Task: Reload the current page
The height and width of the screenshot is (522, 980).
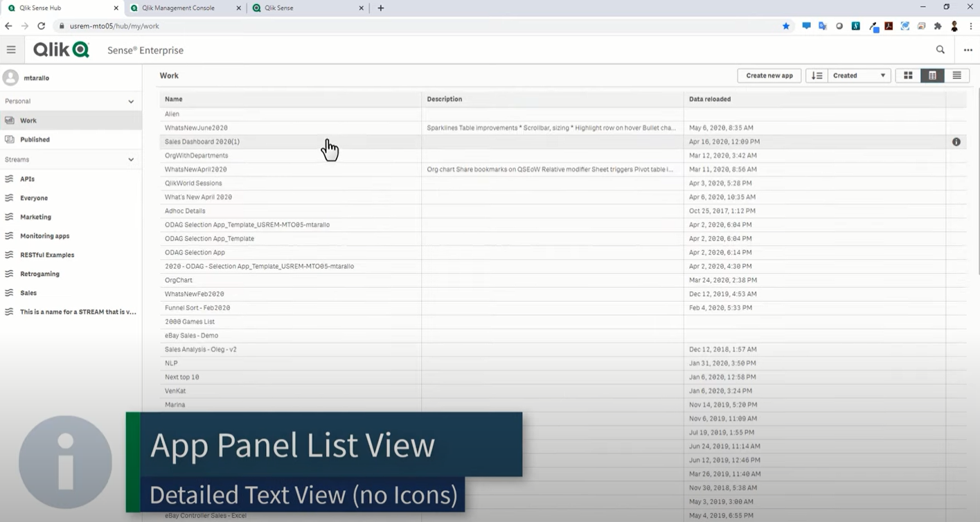Action: point(42,26)
